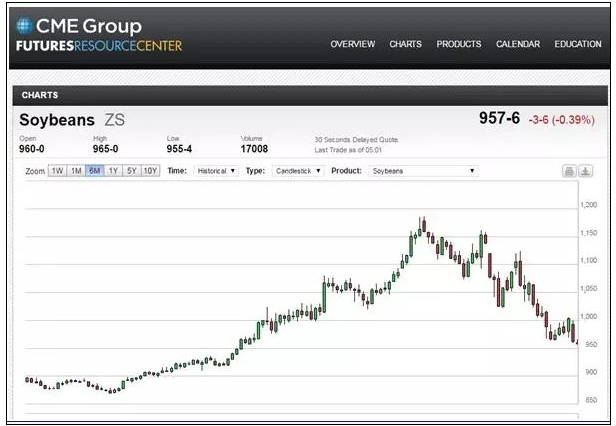616x426 pixels.
Task: Click the 850 price axis label
Action: (x=591, y=400)
